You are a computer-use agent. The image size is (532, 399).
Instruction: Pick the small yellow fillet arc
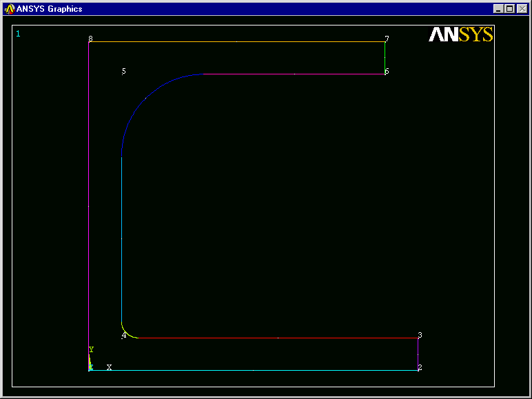click(x=126, y=332)
